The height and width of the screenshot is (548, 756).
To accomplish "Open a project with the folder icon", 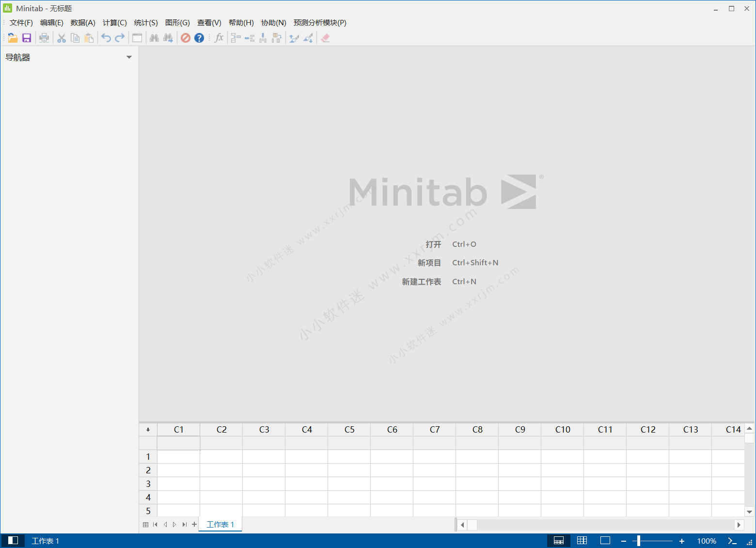I will [13, 38].
